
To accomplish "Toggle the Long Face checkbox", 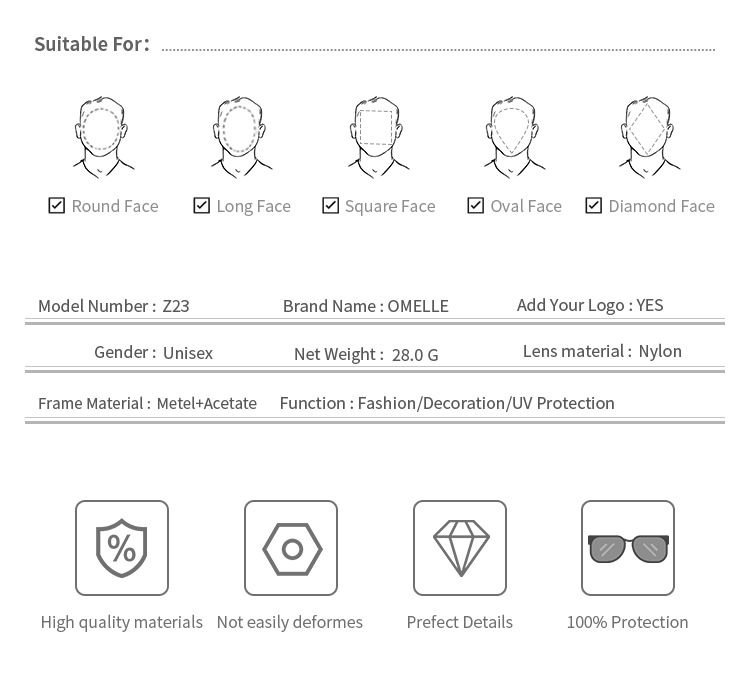I will 202,206.
